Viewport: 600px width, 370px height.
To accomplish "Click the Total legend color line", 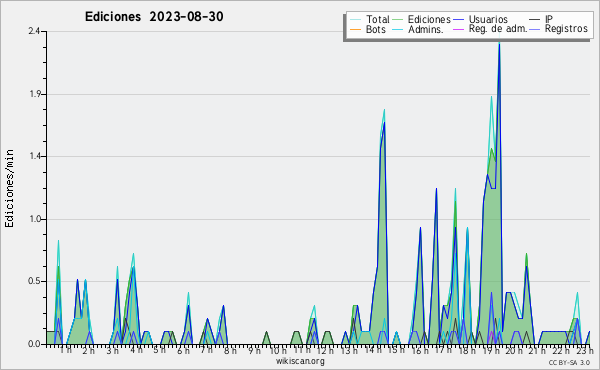I will 355,19.
